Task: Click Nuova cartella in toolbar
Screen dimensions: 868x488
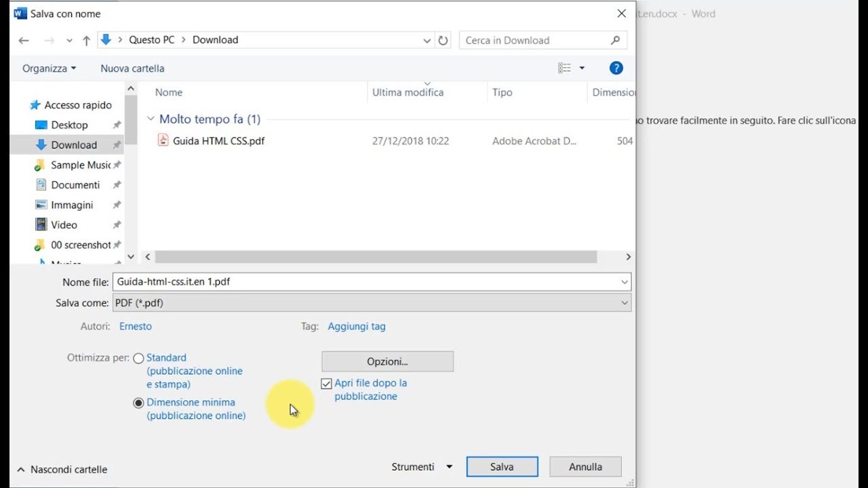Action: [132, 68]
